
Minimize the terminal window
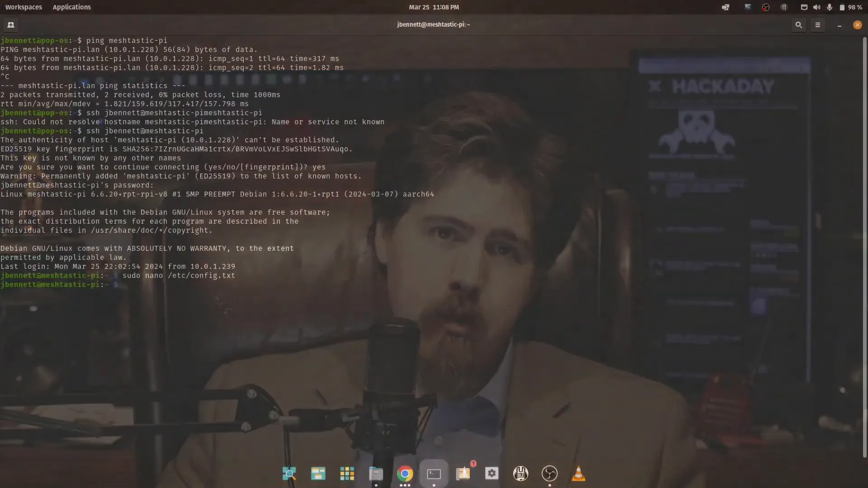tap(840, 25)
